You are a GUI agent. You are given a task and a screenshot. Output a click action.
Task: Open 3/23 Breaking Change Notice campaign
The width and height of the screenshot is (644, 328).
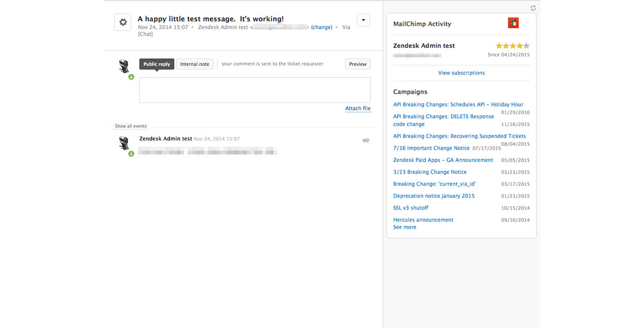pyautogui.click(x=430, y=172)
